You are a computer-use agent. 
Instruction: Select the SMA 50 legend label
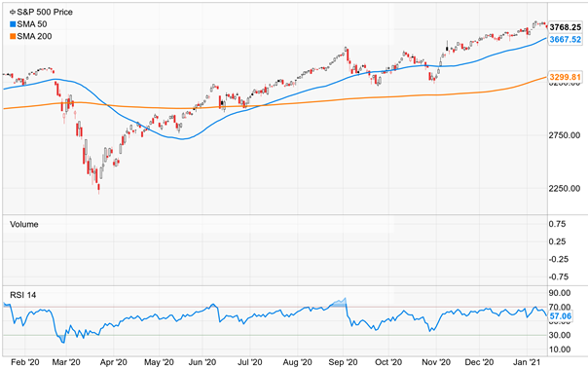coord(32,24)
